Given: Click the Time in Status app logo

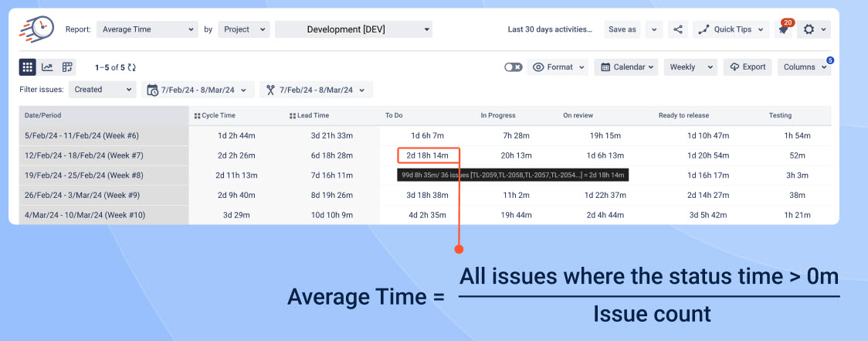Looking at the screenshot, I should pos(36,29).
